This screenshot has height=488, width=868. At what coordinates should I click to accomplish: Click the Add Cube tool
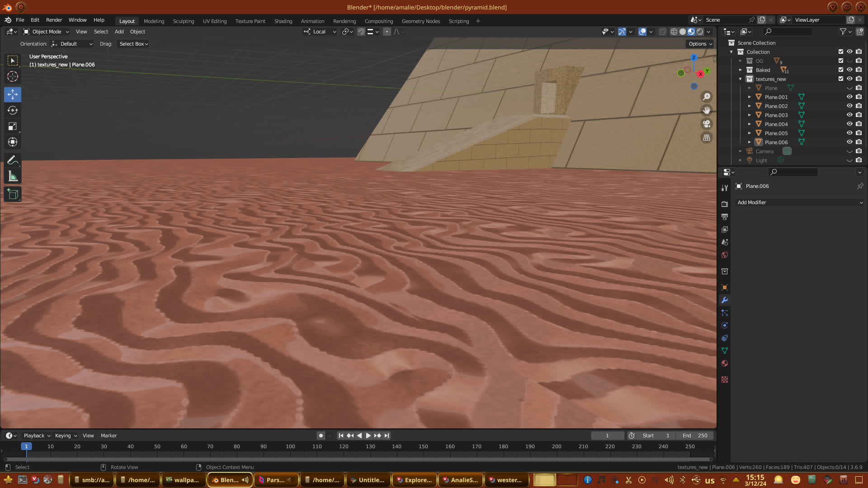click(x=13, y=194)
